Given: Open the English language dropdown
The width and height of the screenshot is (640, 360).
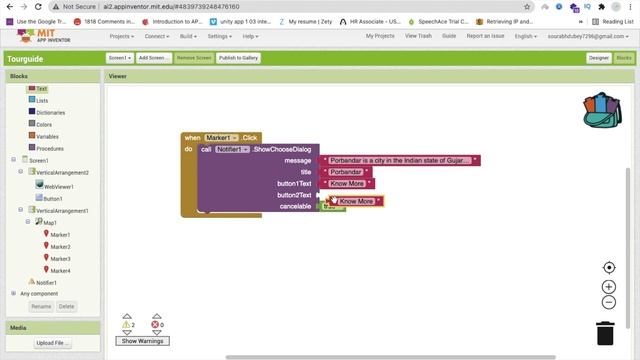Looking at the screenshot, I should [525, 36].
